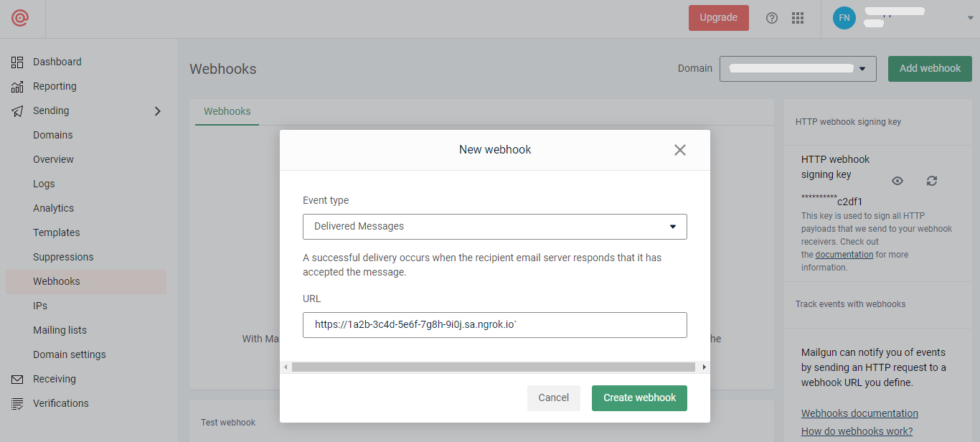The image size is (980, 442).
Task: Open the account dropdown in the top bar
Action: tap(970, 17)
